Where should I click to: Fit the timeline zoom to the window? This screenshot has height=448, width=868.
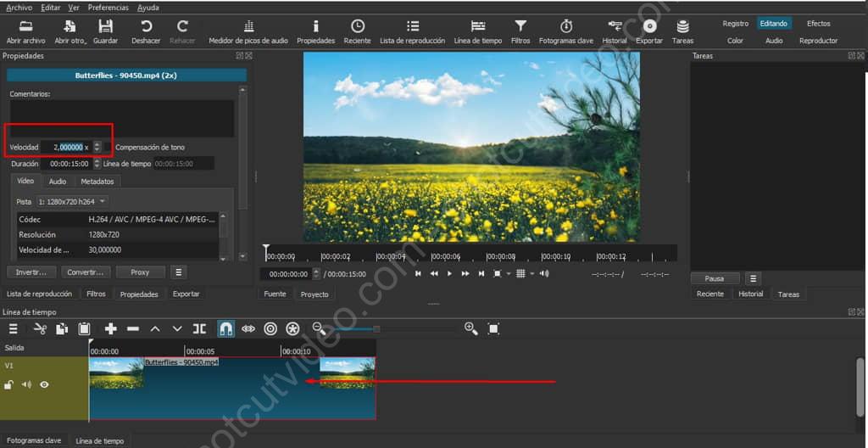click(494, 329)
